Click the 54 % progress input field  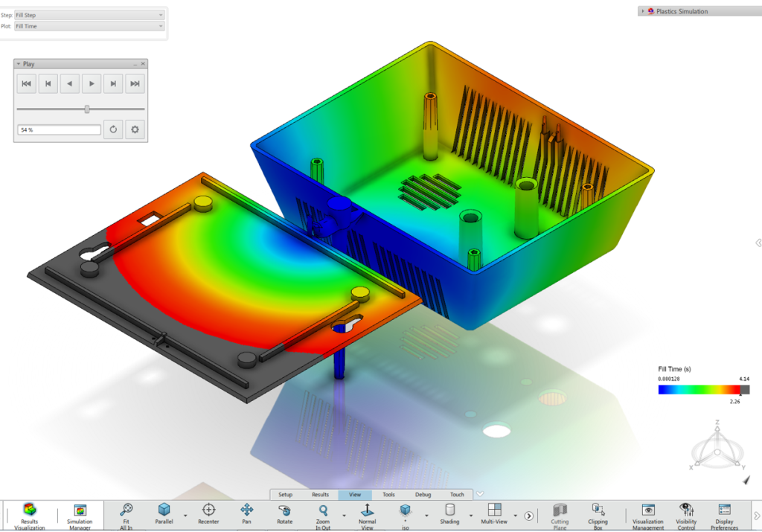[59, 130]
